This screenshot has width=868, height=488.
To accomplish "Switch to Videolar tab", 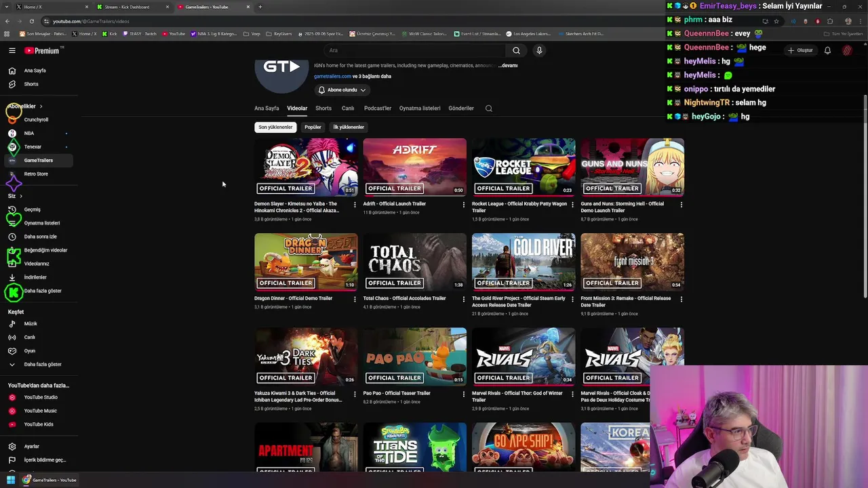I will pos(297,108).
